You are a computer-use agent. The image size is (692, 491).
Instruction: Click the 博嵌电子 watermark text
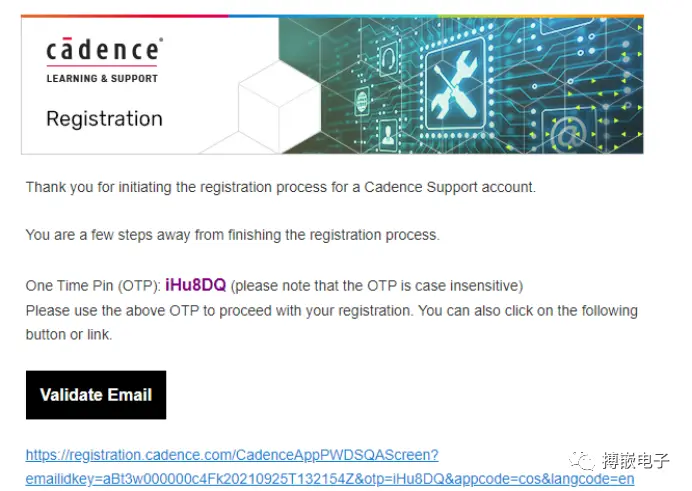pos(636,461)
